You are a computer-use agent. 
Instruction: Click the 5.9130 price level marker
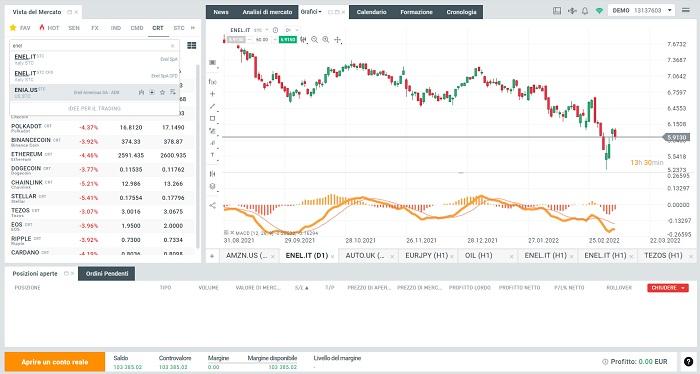676,137
